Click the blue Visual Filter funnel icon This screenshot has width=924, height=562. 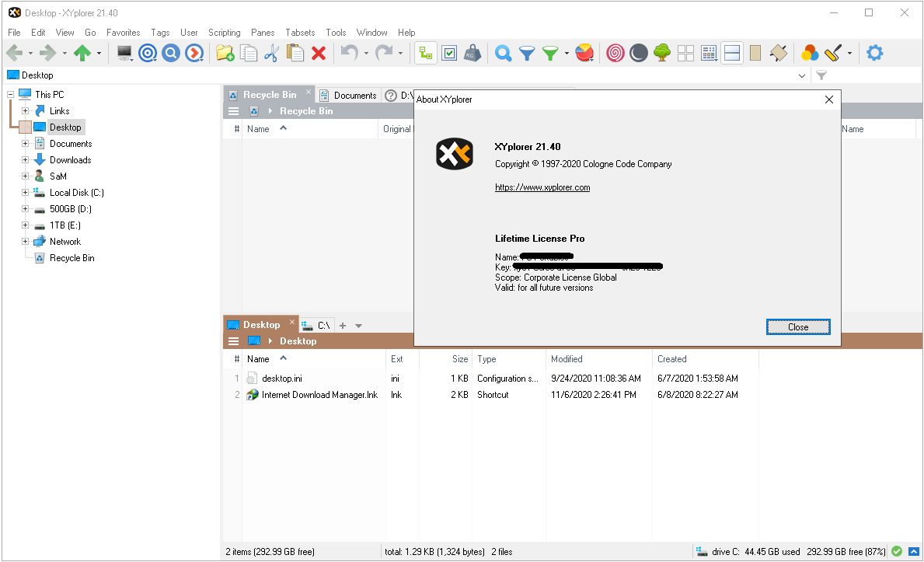[x=527, y=53]
